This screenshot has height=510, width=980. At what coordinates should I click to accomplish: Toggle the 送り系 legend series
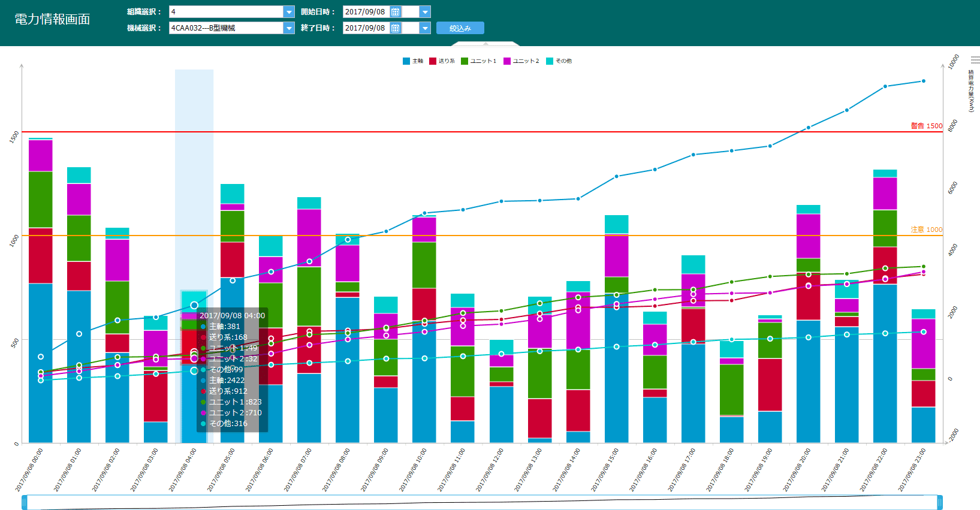coord(442,61)
